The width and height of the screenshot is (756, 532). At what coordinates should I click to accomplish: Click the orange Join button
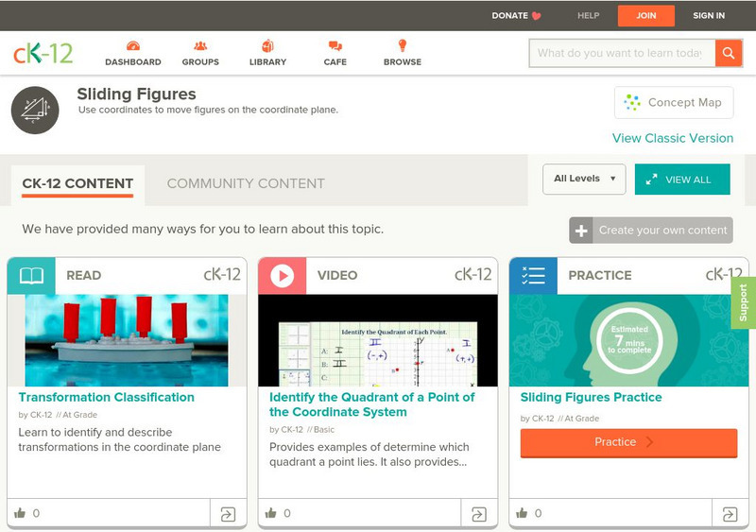[x=646, y=15]
